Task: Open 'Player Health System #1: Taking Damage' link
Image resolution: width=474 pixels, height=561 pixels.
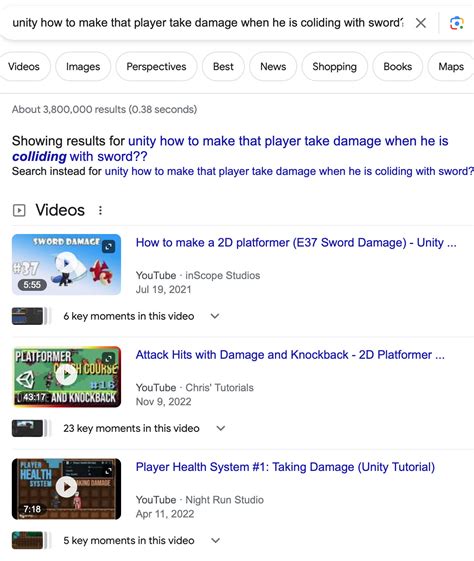Action: pos(285,467)
